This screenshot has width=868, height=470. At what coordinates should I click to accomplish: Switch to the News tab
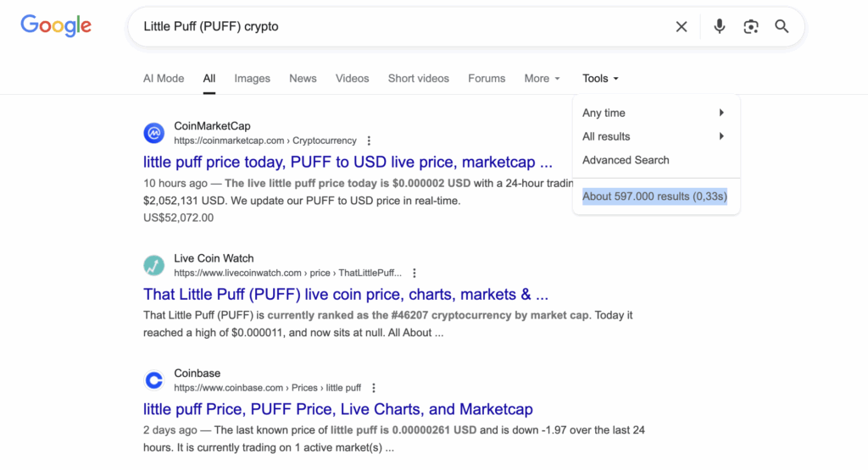[x=303, y=79]
